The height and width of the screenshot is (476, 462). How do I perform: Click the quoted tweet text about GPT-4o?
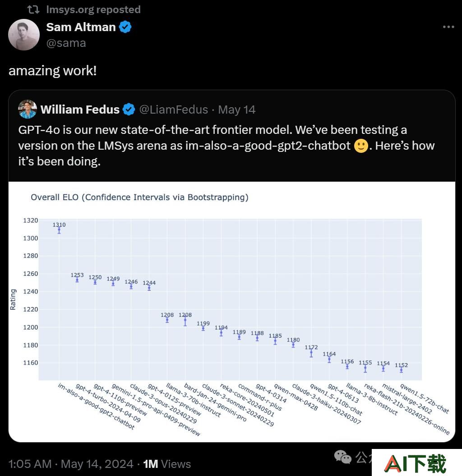click(x=226, y=146)
